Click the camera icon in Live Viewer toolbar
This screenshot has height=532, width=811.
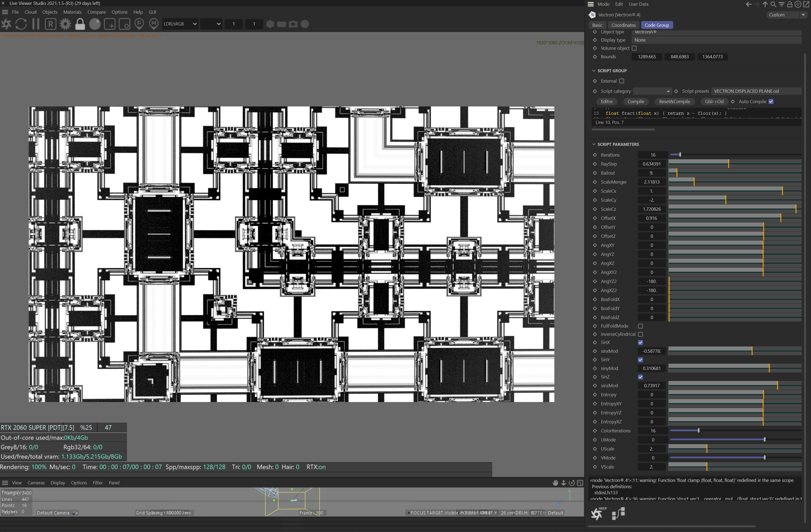(293, 24)
